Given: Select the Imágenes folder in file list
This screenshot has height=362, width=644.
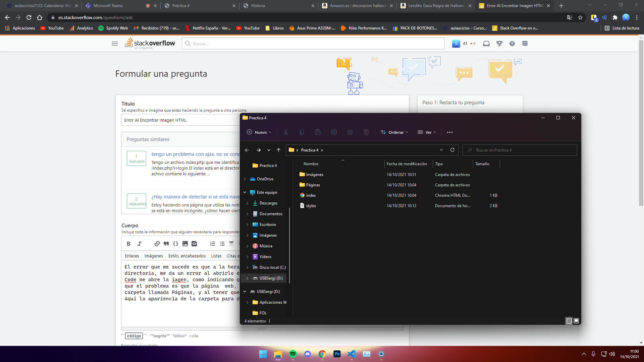Looking at the screenshot, I should [x=315, y=174].
